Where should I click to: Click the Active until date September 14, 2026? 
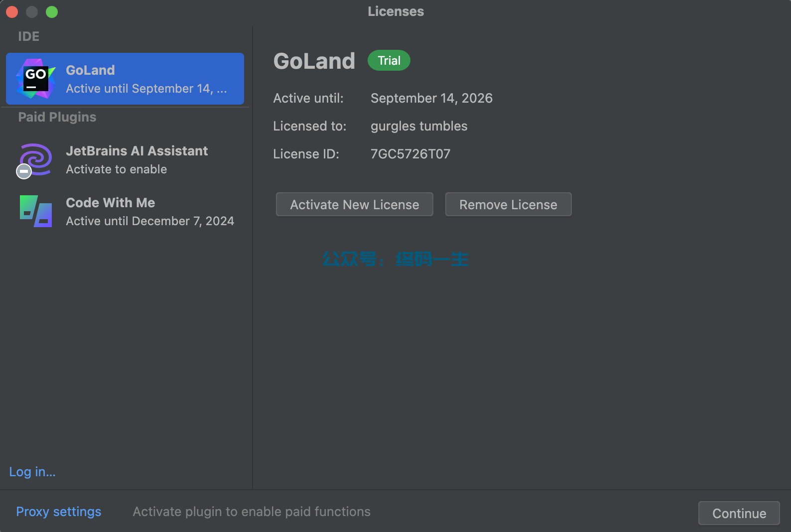pyautogui.click(x=432, y=98)
